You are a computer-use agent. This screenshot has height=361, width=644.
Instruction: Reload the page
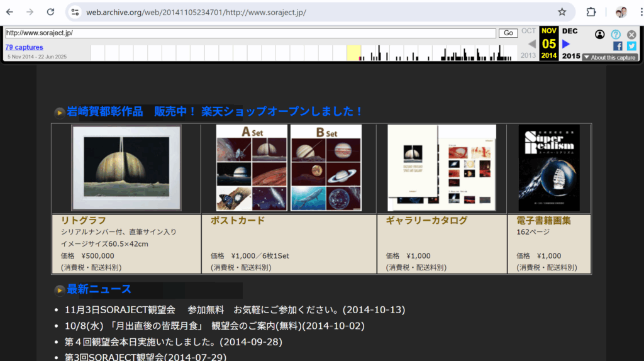(x=50, y=12)
